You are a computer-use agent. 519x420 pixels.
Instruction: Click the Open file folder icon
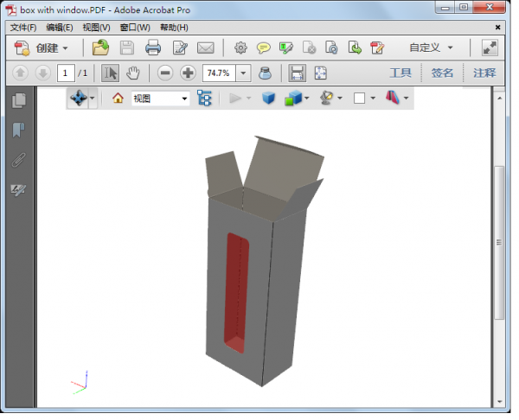pos(101,48)
